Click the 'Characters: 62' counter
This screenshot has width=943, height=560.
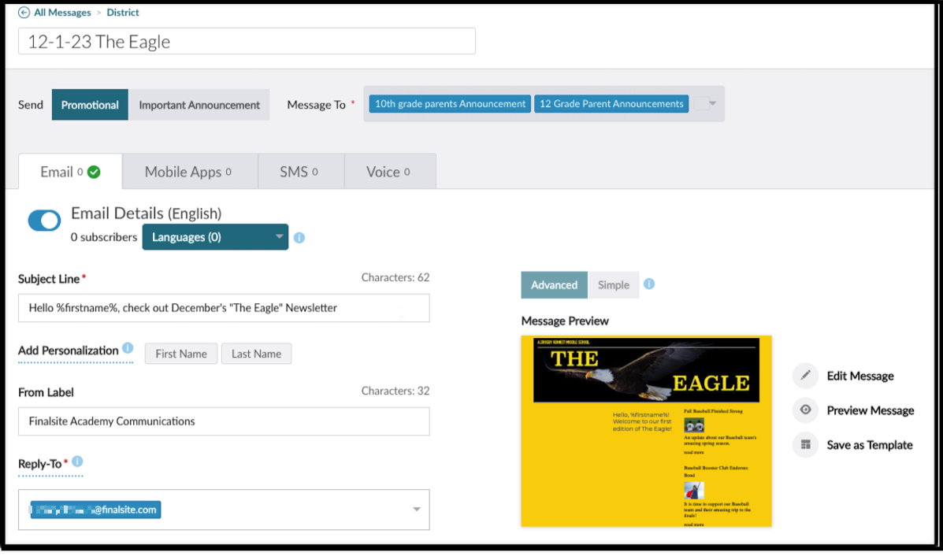(x=395, y=277)
